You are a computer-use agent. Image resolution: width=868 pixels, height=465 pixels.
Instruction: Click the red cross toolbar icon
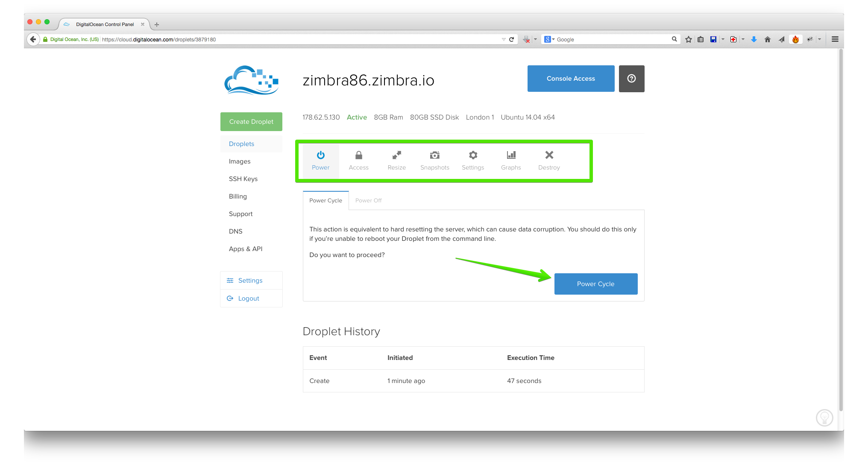(733, 39)
